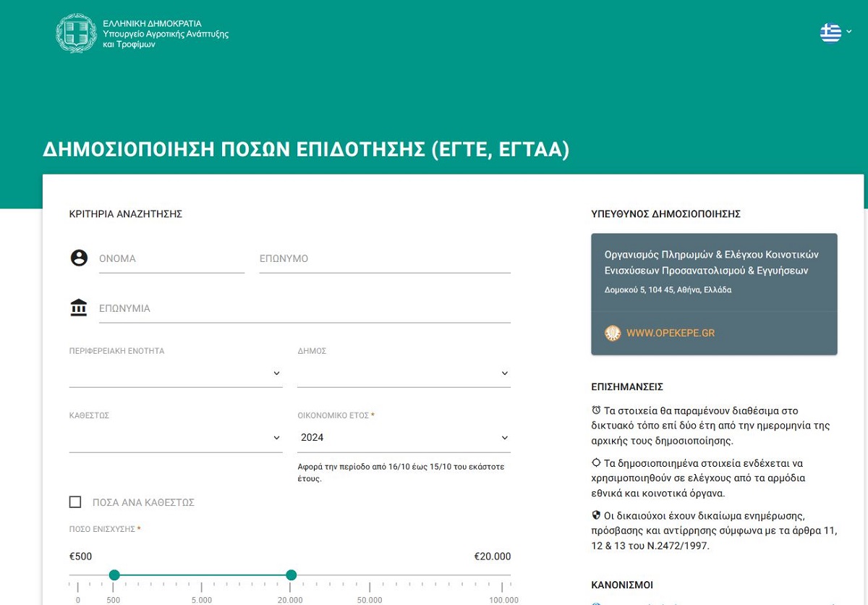Open the ΠΕΡΙΦΕΡΕΙΑΚΗ ΕΝΟΤΗΤΑ dropdown

pos(176,373)
